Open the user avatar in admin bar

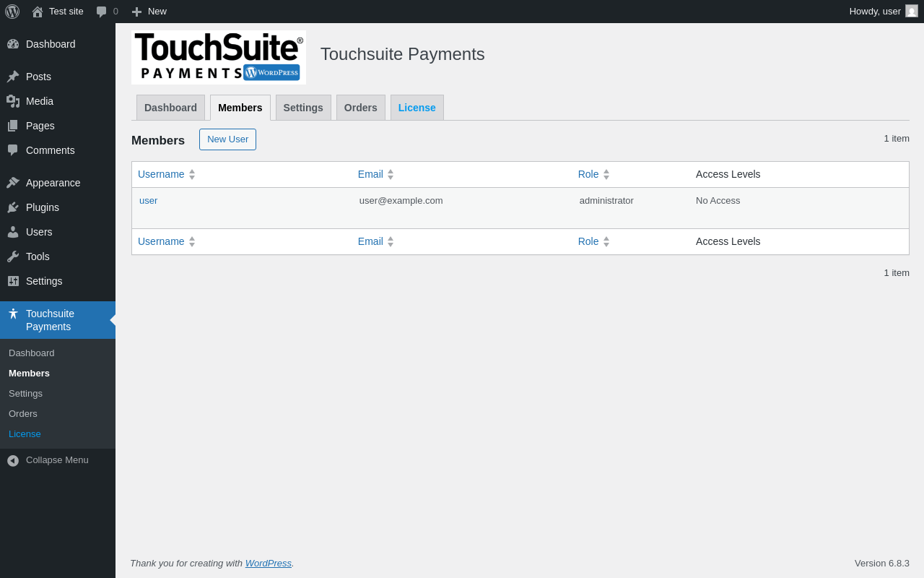point(912,11)
